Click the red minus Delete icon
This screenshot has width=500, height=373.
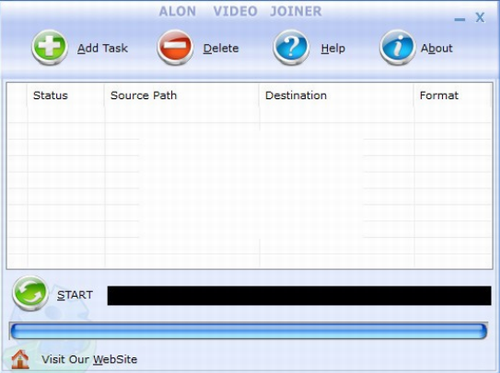175,47
